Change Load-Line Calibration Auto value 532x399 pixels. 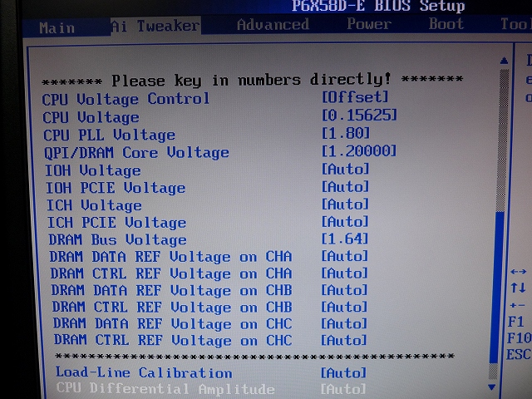[343, 373]
